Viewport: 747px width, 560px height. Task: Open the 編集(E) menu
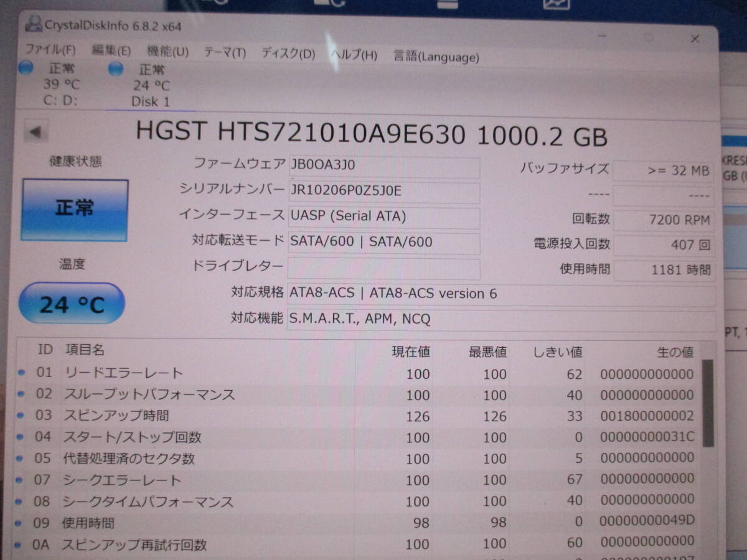pyautogui.click(x=111, y=52)
